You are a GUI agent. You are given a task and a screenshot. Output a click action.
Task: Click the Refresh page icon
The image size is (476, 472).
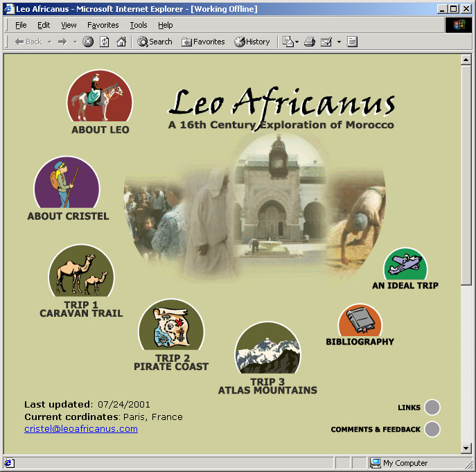(x=105, y=42)
